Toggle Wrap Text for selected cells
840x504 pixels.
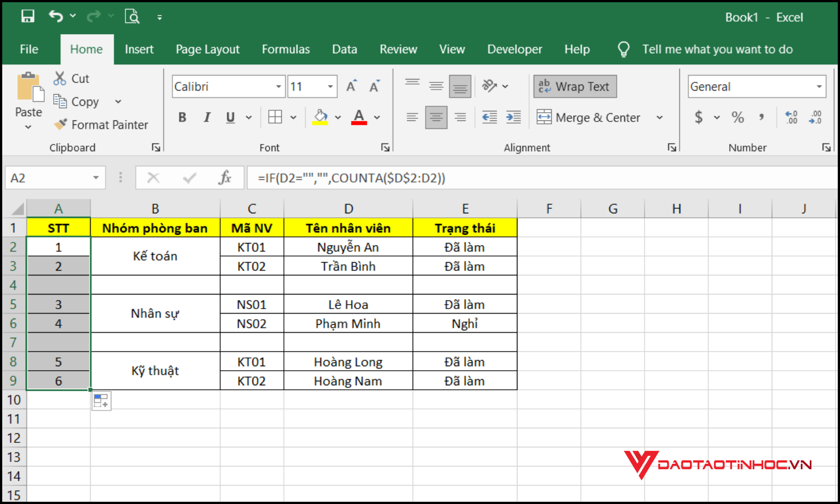click(x=575, y=86)
